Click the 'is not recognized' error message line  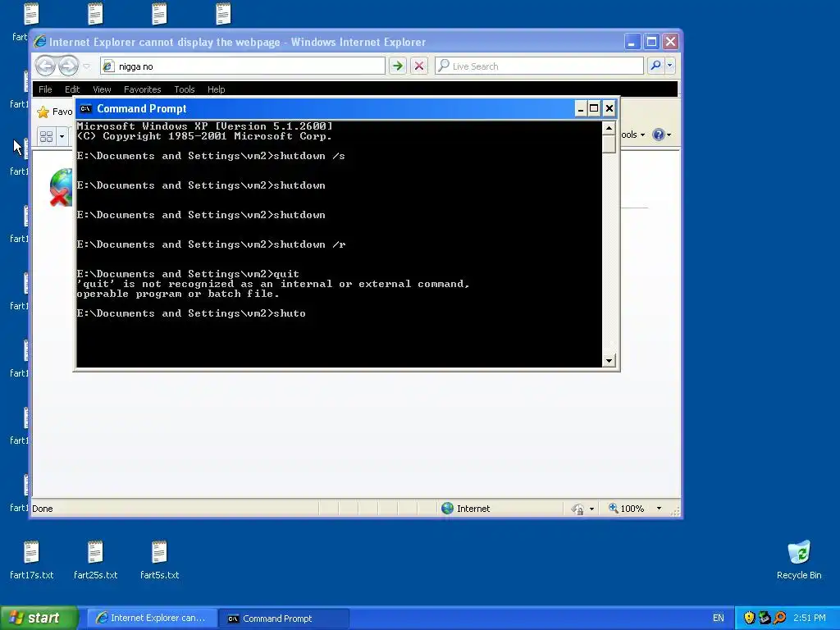pyautogui.click(x=273, y=284)
